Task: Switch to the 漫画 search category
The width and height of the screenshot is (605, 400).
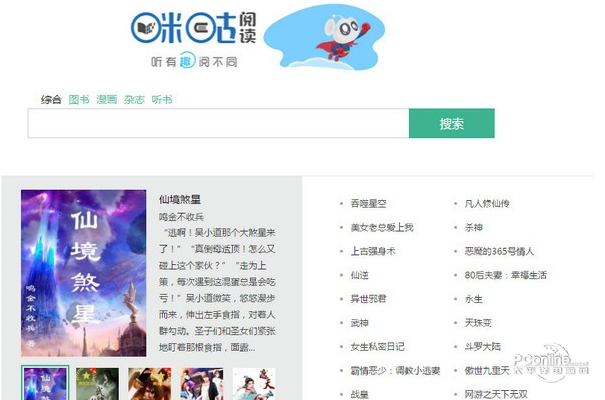Action: pos(107,100)
